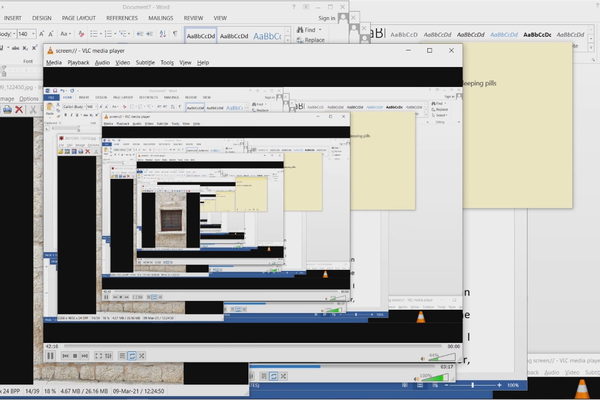Click Next media button in front VLC

(x=85, y=356)
